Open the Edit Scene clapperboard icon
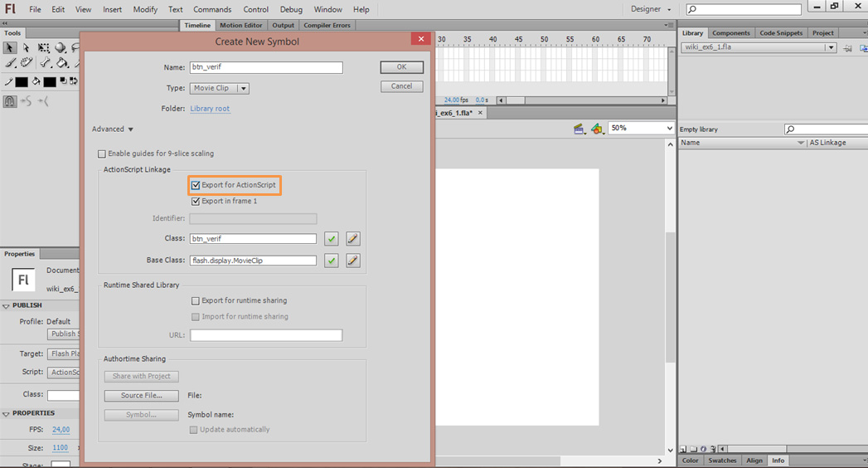This screenshot has height=468, width=868. 579,129
